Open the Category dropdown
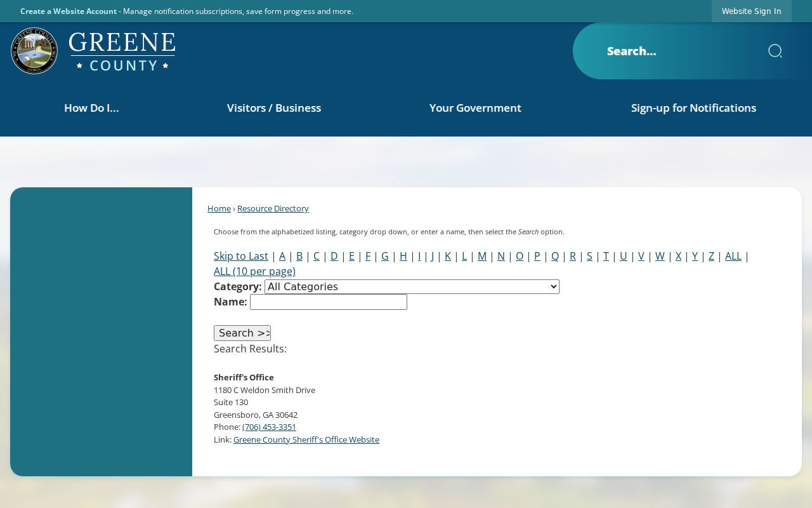 pos(412,286)
